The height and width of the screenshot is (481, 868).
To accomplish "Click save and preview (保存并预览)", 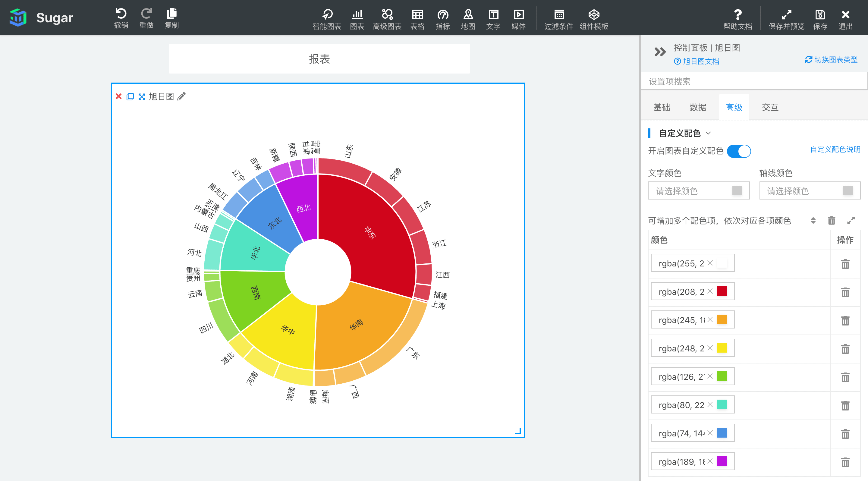I will tap(786, 19).
